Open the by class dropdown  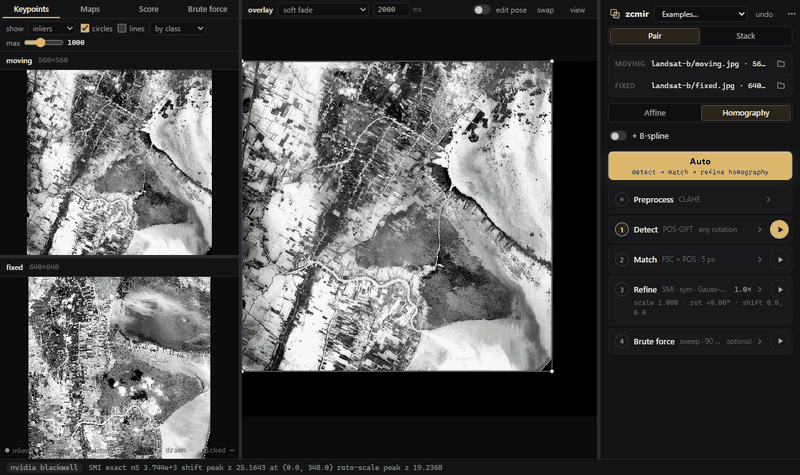point(178,29)
